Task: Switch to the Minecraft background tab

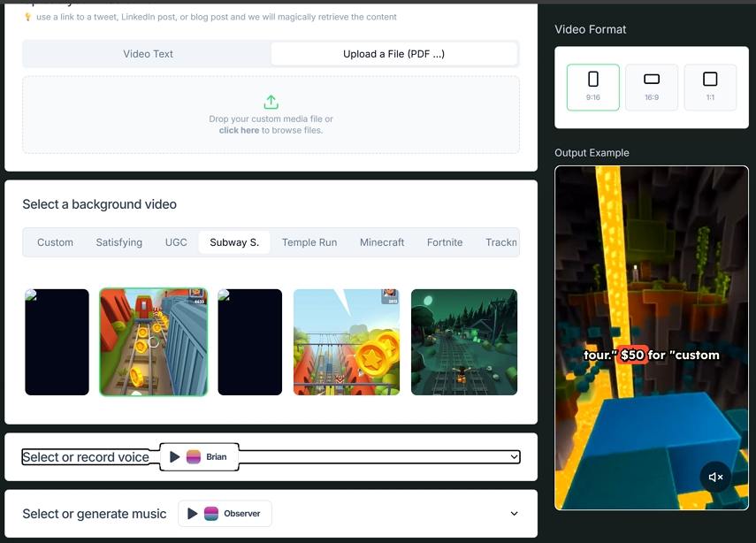Action: [381, 241]
